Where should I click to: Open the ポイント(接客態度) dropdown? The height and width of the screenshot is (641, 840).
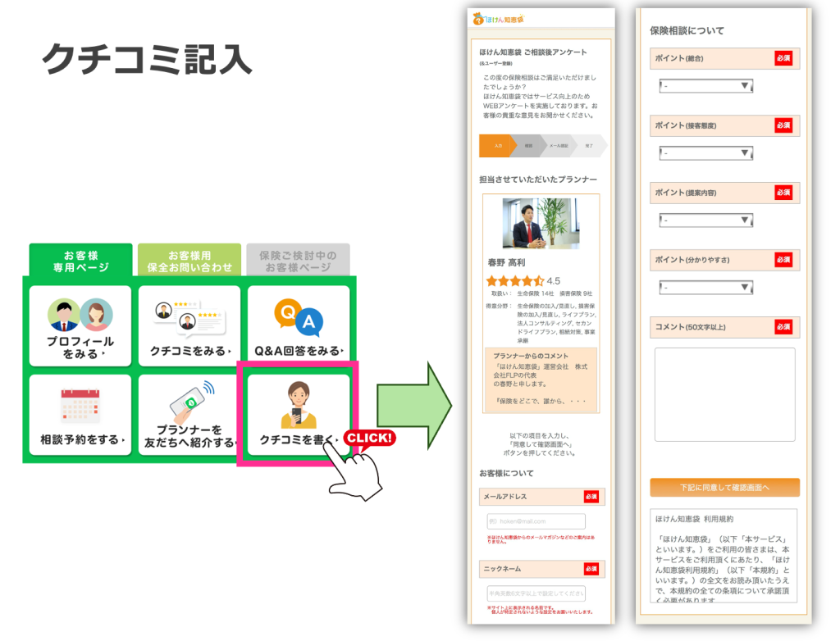point(706,153)
